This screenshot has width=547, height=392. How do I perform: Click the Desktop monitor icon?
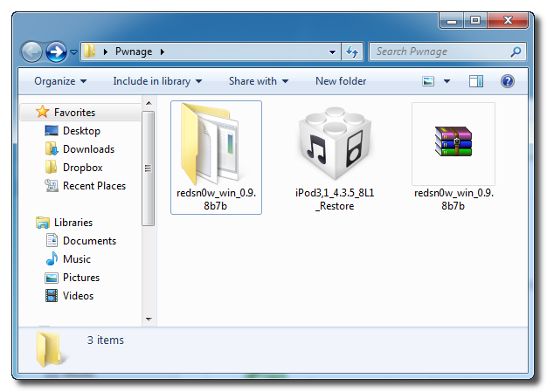coord(52,131)
